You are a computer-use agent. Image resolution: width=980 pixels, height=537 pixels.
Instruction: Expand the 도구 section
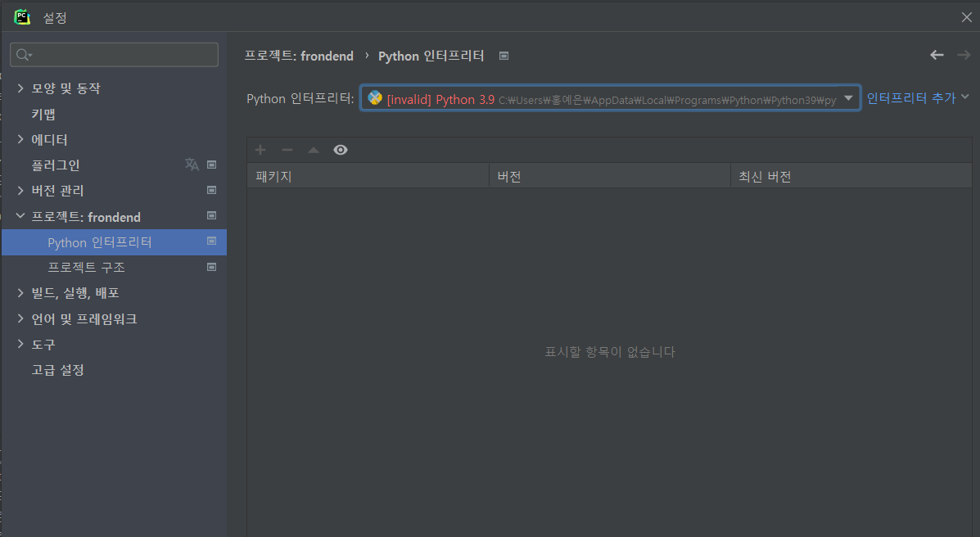[x=20, y=344]
